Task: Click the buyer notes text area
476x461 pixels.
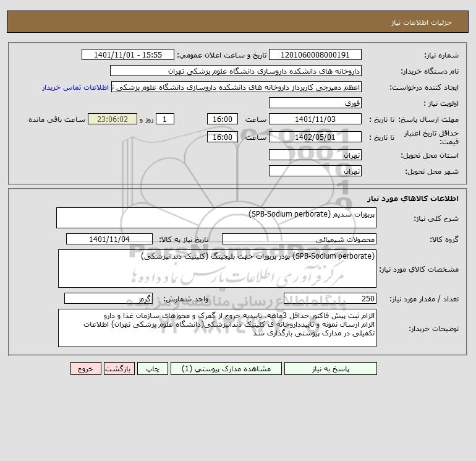Action: pyautogui.click(x=217, y=328)
